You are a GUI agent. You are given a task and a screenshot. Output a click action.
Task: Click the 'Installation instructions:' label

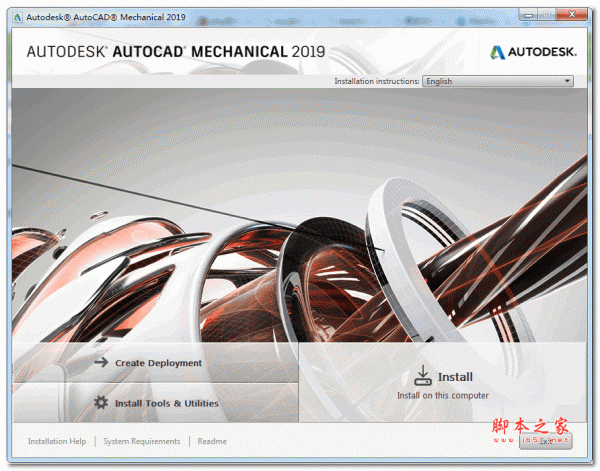[377, 81]
